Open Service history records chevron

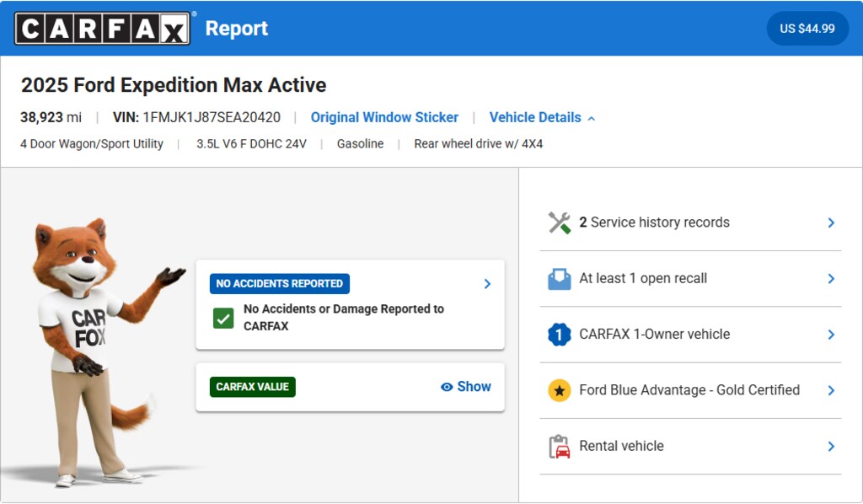(x=831, y=223)
